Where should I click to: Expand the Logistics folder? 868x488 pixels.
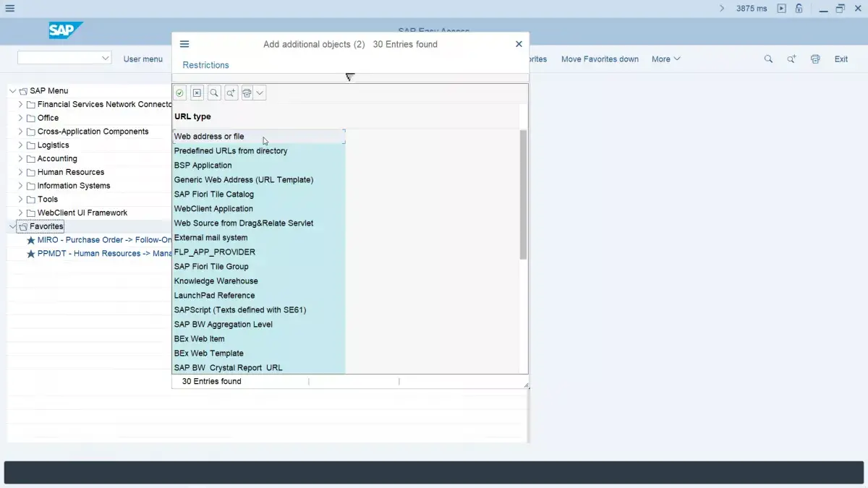click(x=20, y=145)
